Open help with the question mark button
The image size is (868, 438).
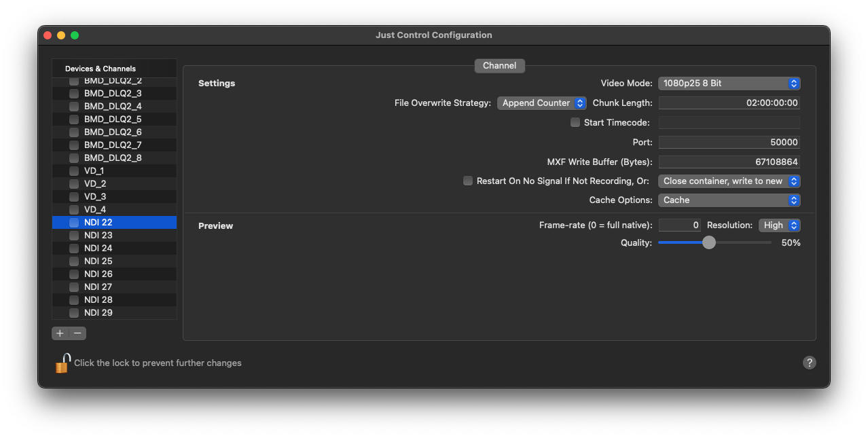809,363
